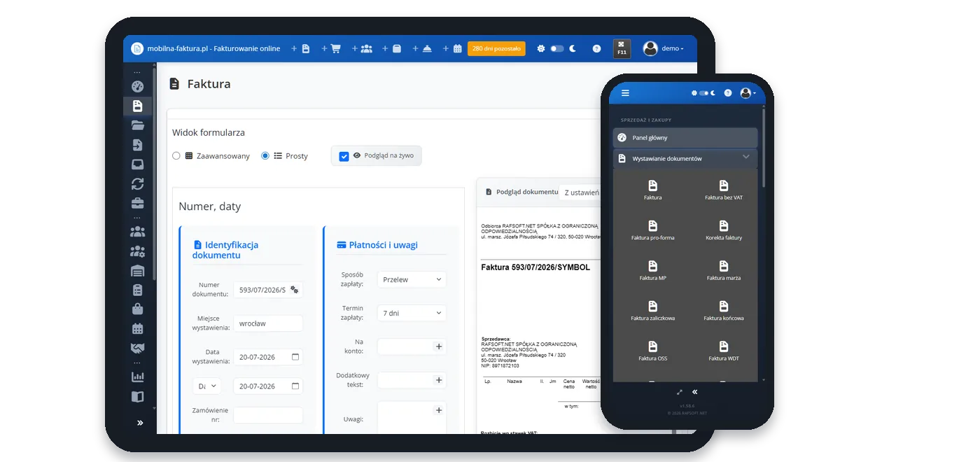Open Faktura MP on phone
980x462 pixels.
(x=652, y=270)
